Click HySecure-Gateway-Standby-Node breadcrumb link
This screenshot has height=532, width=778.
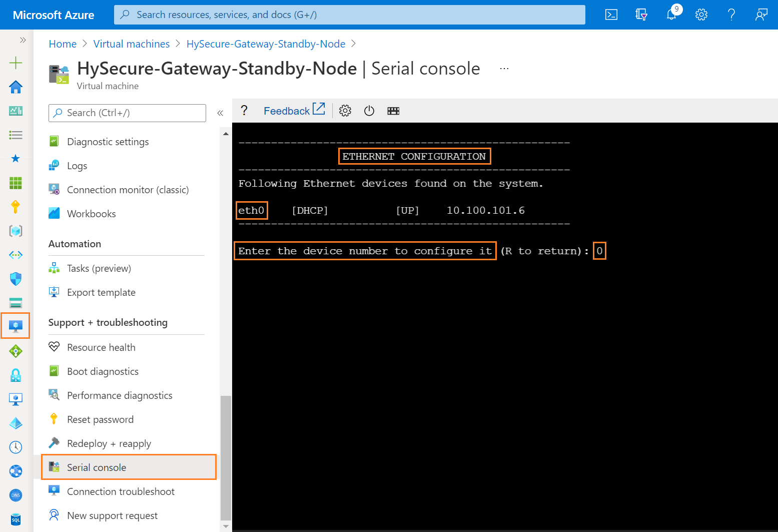coord(266,44)
